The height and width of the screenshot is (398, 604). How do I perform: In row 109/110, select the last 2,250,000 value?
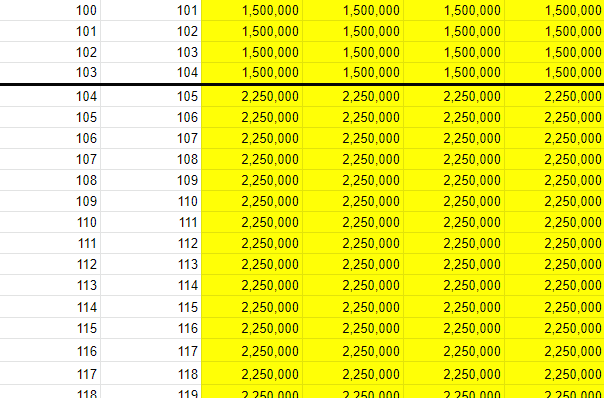coord(555,201)
